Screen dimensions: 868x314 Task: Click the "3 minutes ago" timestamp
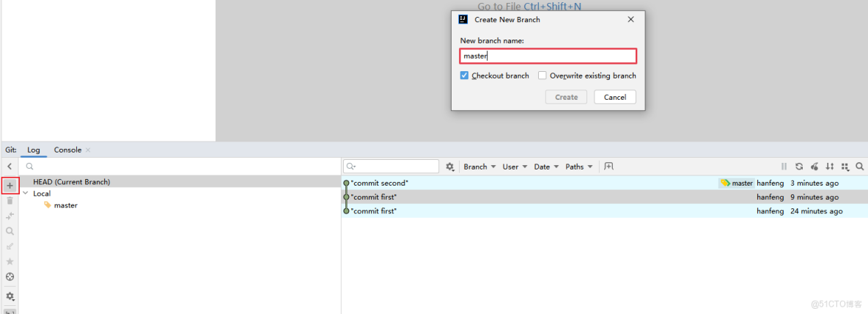pos(814,183)
